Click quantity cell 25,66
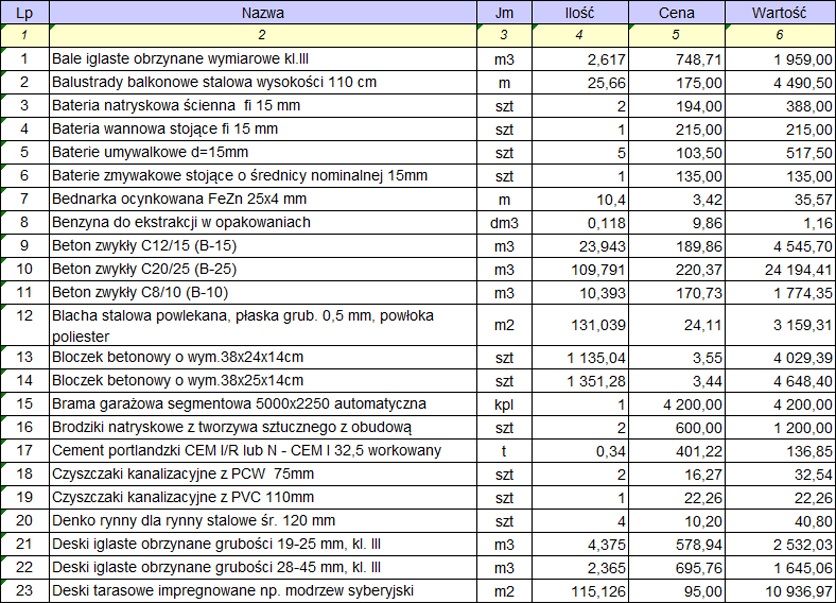Viewport: 836px width, 603px height. click(x=580, y=82)
